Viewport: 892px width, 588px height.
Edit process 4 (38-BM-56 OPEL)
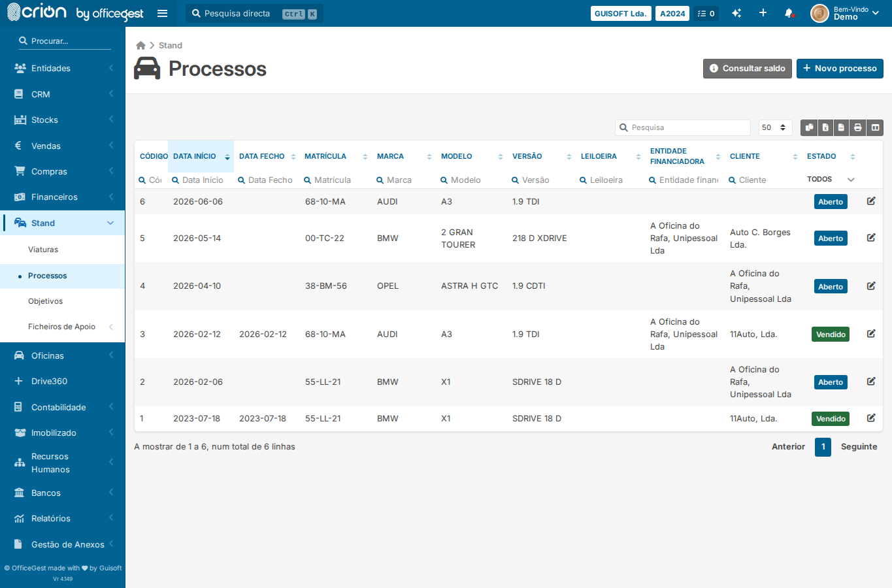pos(871,286)
